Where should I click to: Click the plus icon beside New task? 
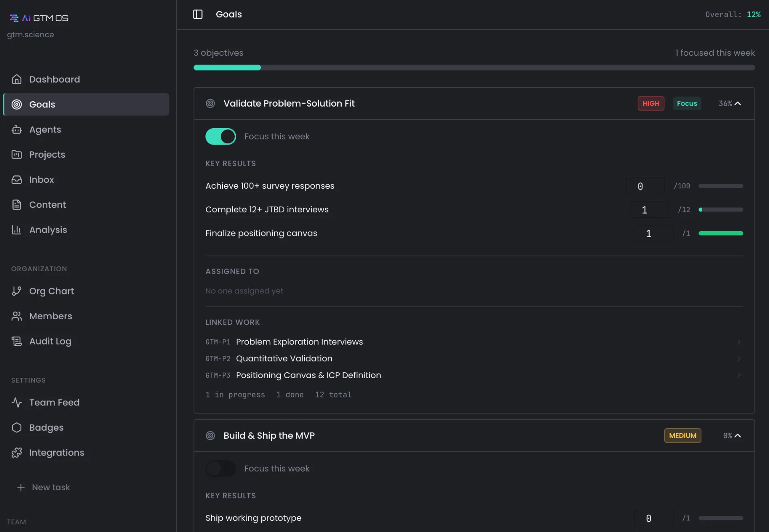[x=21, y=487]
